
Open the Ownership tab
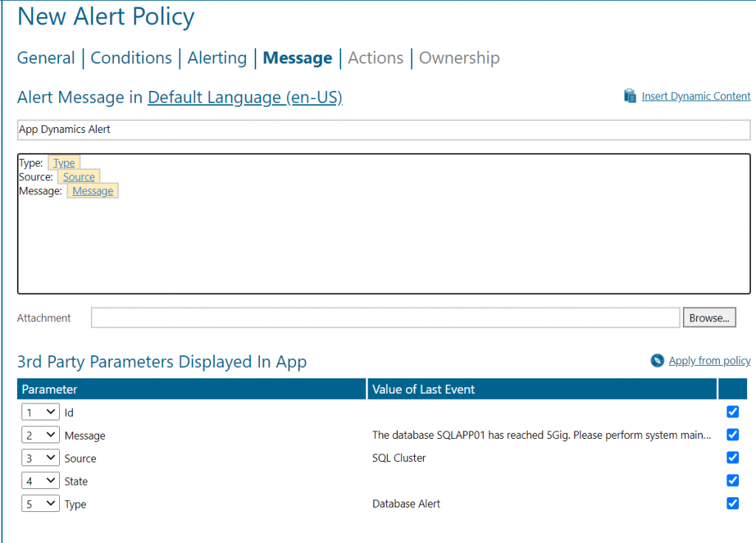pos(459,58)
